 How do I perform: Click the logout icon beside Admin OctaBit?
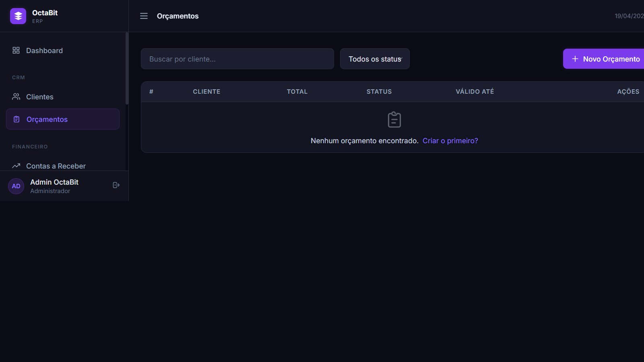[x=116, y=185]
